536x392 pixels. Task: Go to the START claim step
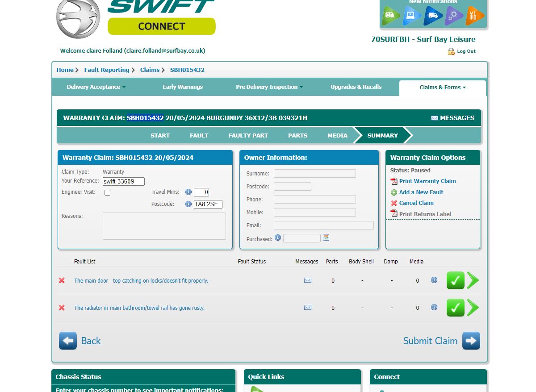pyautogui.click(x=160, y=135)
